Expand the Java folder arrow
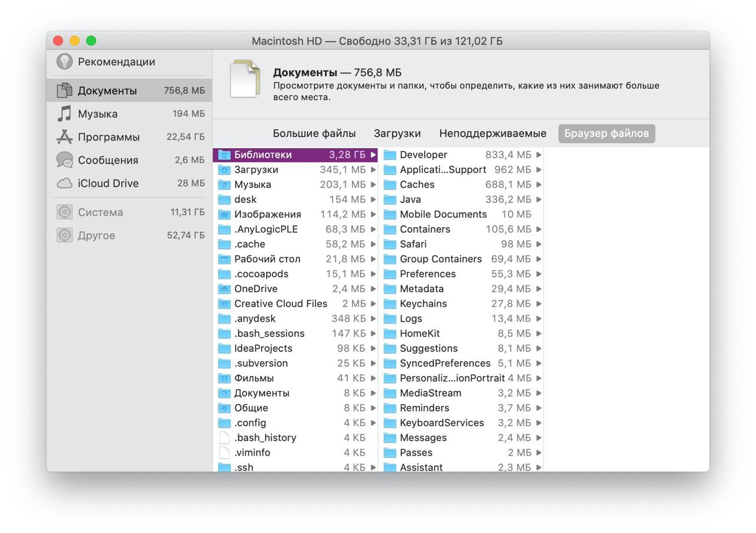756x533 pixels. (539, 200)
